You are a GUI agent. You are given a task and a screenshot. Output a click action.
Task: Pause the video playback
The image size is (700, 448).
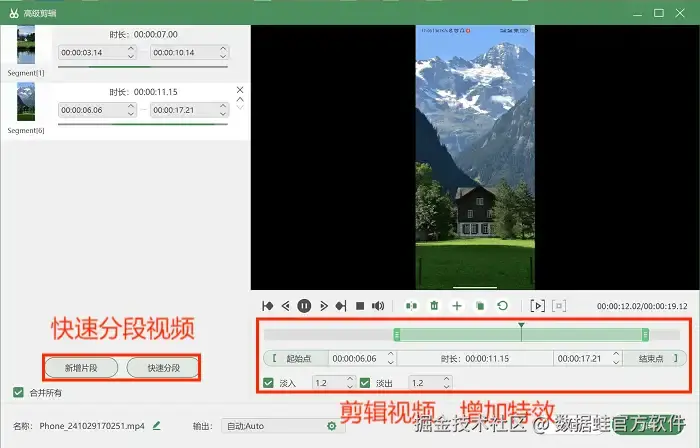point(304,306)
